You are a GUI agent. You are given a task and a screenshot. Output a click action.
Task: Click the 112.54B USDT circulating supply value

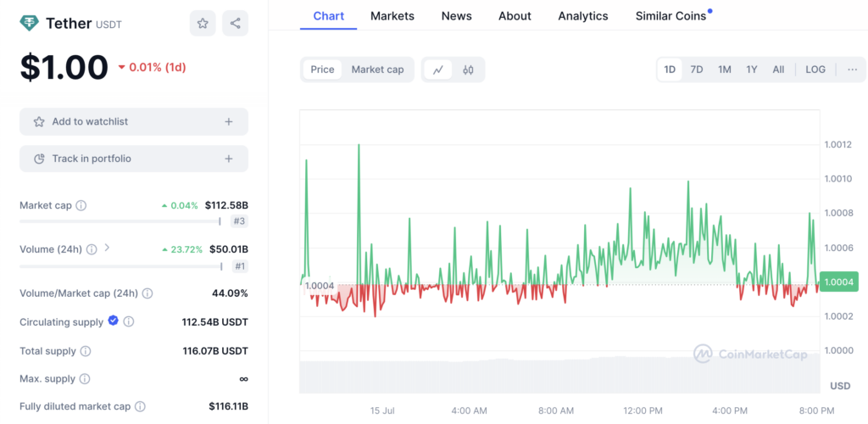tap(214, 322)
